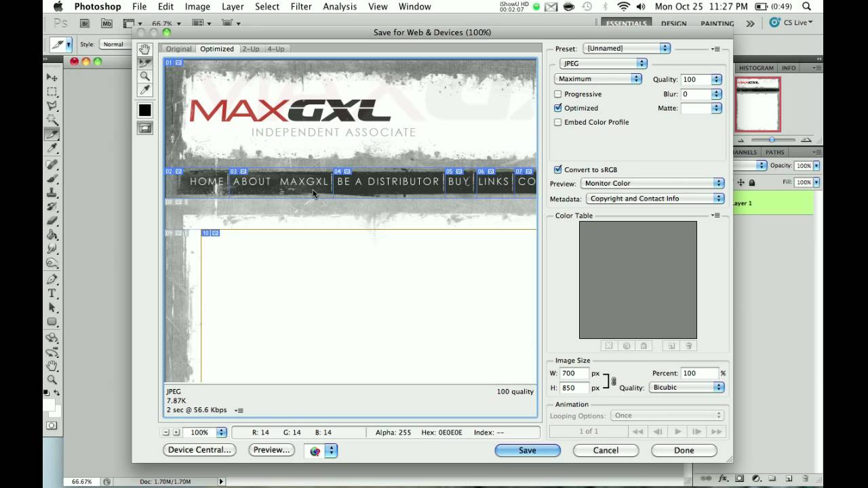The height and width of the screenshot is (488, 868).
Task: Click the layer fx icon in Layers panel
Action: [724, 478]
